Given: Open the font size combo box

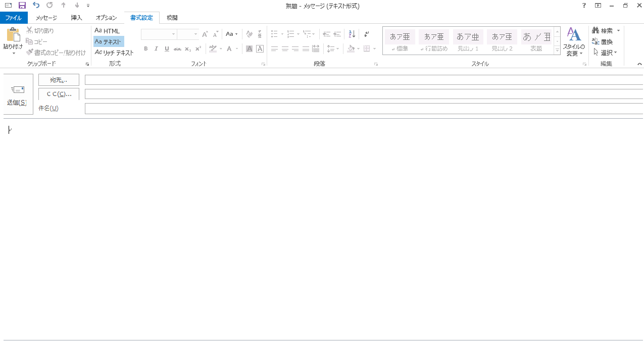Looking at the screenshot, I should coord(188,34).
